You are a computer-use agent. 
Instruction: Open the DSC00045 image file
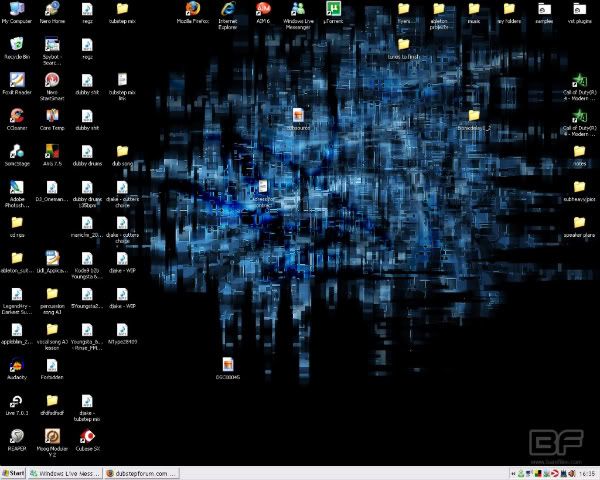(228, 369)
